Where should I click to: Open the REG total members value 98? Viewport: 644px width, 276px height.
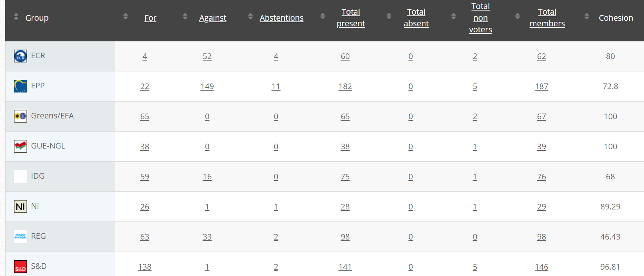[542, 237]
